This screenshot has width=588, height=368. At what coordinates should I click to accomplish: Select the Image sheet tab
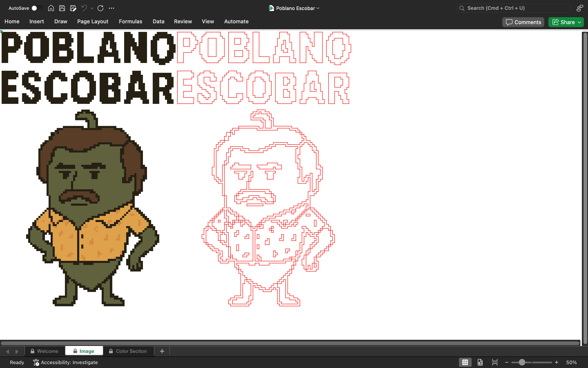coord(84,351)
